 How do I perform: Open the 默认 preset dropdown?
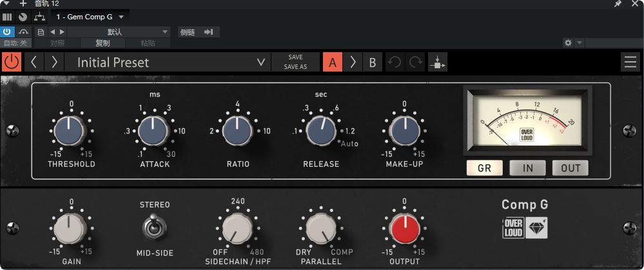(119, 32)
